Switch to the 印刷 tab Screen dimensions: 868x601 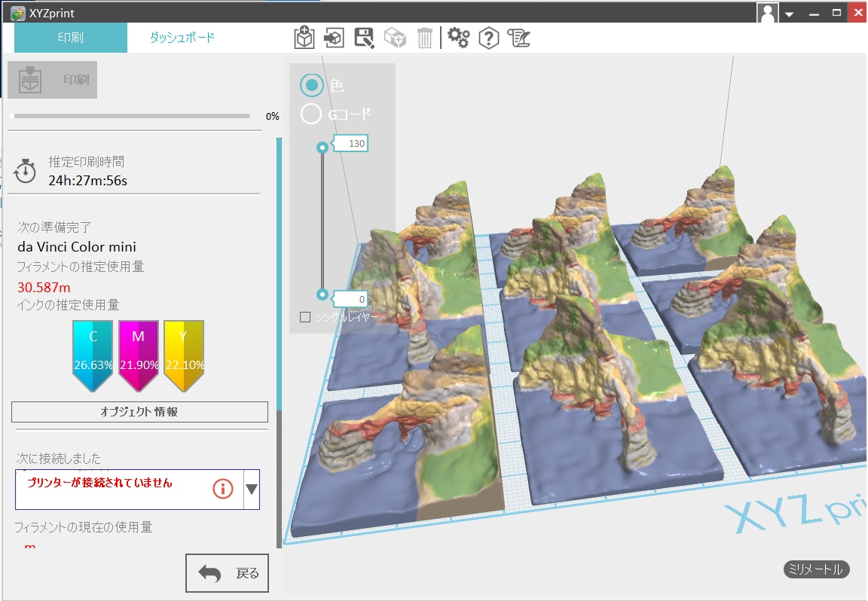pos(71,38)
